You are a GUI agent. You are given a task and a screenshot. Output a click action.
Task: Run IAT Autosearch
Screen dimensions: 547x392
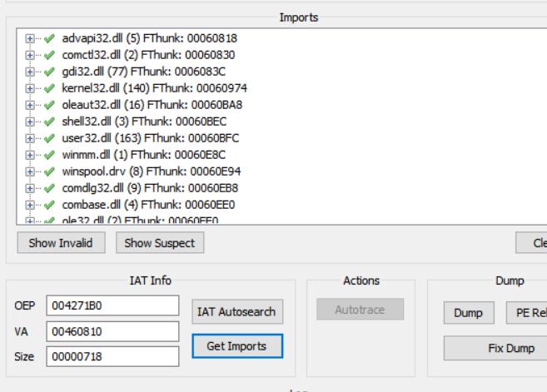tap(236, 311)
